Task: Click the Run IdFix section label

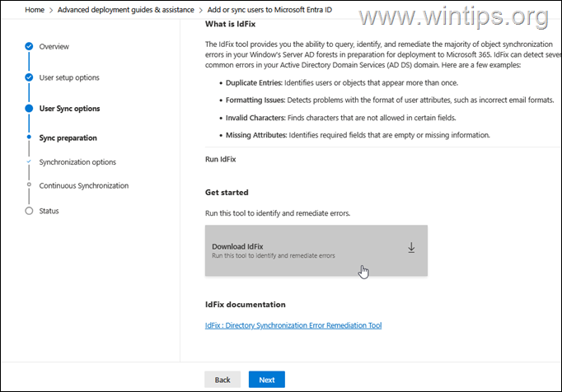Action: click(x=220, y=159)
